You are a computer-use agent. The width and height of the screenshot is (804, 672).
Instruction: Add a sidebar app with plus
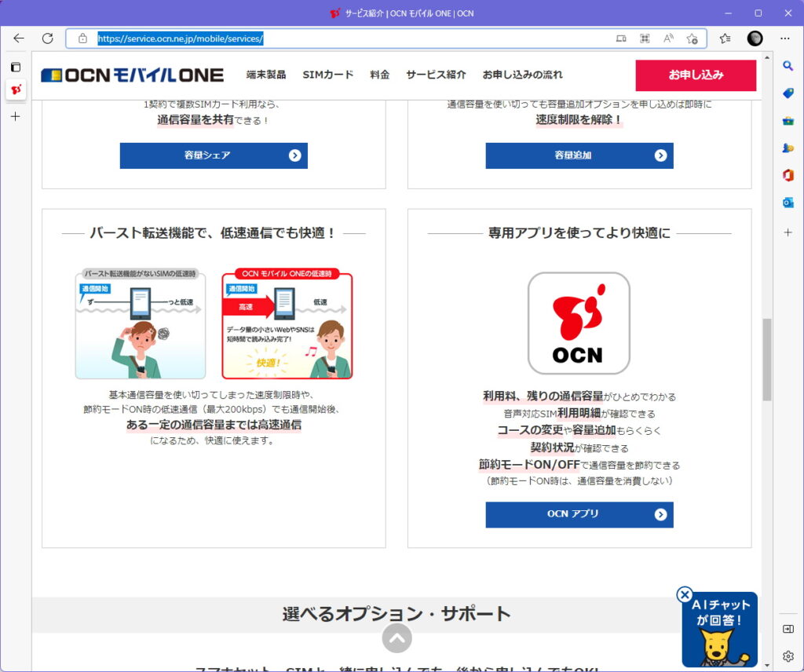(x=788, y=232)
